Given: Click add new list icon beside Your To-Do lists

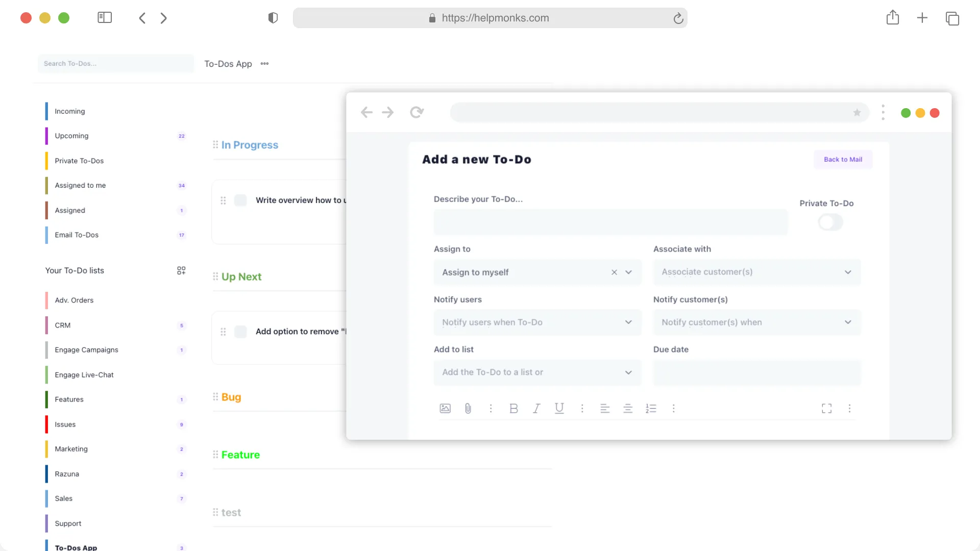Looking at the screenshot, I should click(181, 270).
